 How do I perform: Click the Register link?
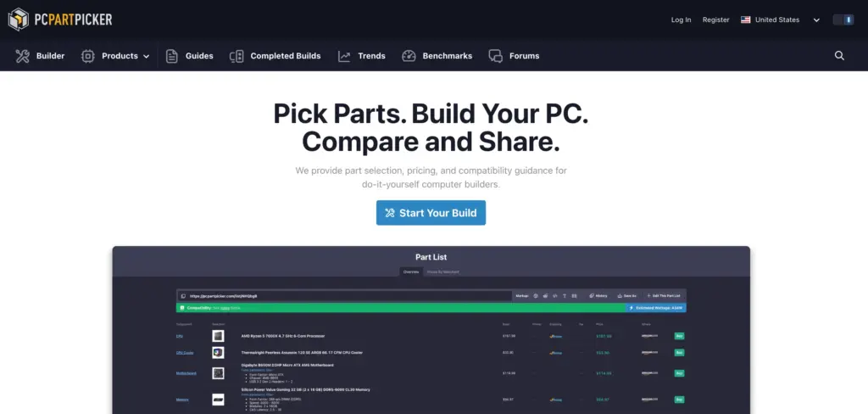coord(715,20)
